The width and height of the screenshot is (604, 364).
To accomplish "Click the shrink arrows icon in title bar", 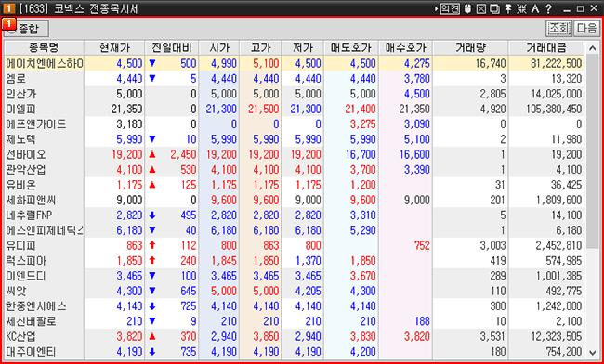I will click(x=521, y=8).
